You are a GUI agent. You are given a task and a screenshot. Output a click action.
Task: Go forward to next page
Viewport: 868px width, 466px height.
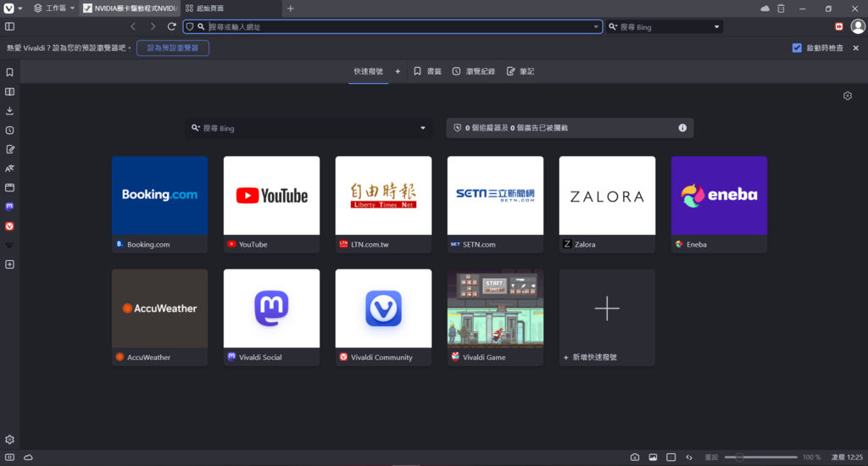pyautogui.click(x=153, y=26)
